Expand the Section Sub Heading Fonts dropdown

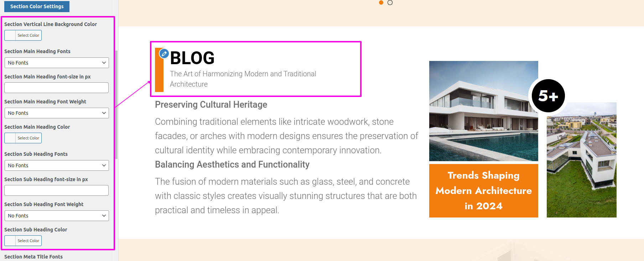click(x=57, y=165)
